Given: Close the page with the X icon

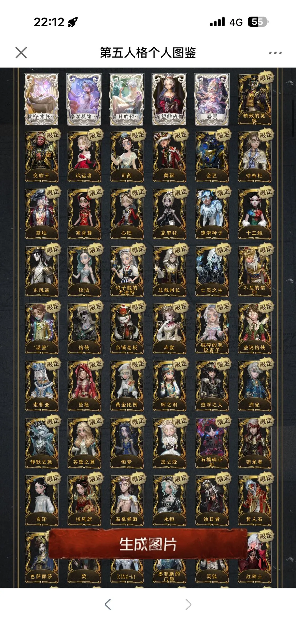Looking at the screenshot, I should pos(21,53).
